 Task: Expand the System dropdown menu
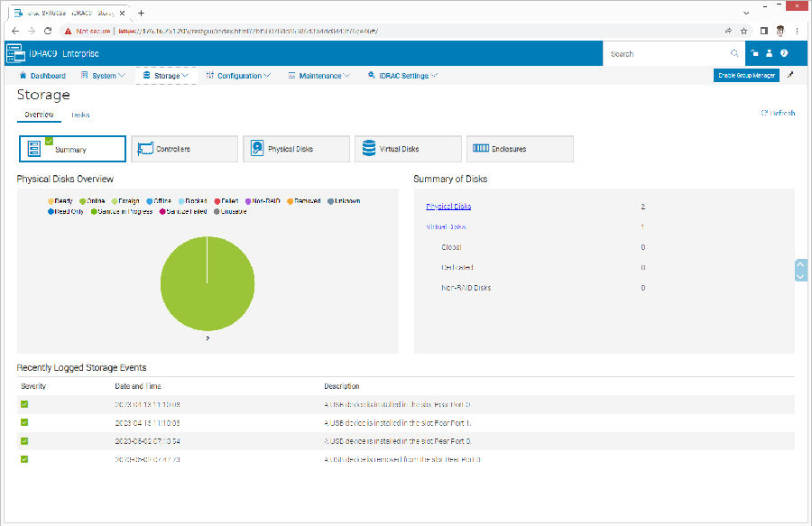pyautogui.click(x=104, y=76)
